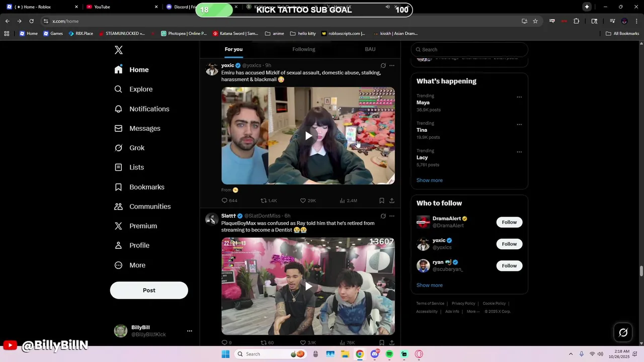Open options for Maya trend

[519, 97]
